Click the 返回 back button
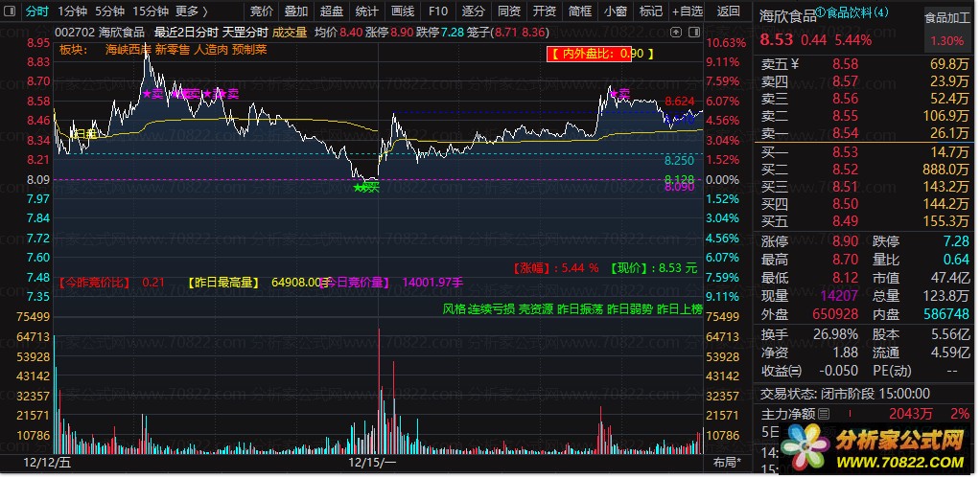Image resolution: width=980 pixels, height=478 pixels. [x=729, y=11]
